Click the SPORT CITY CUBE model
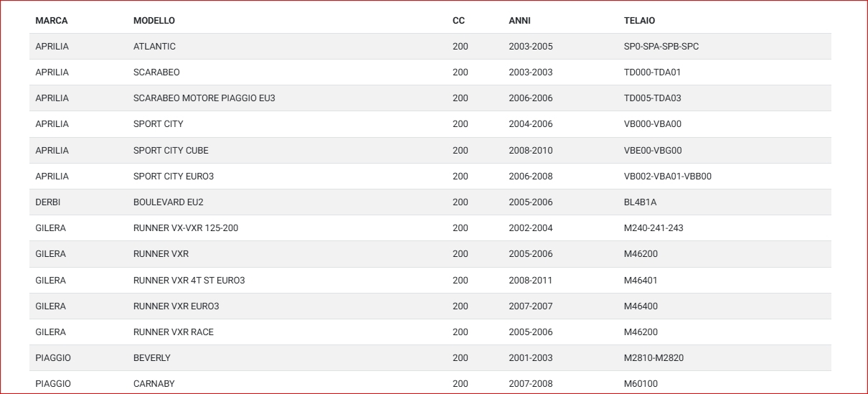 [171, 151]
